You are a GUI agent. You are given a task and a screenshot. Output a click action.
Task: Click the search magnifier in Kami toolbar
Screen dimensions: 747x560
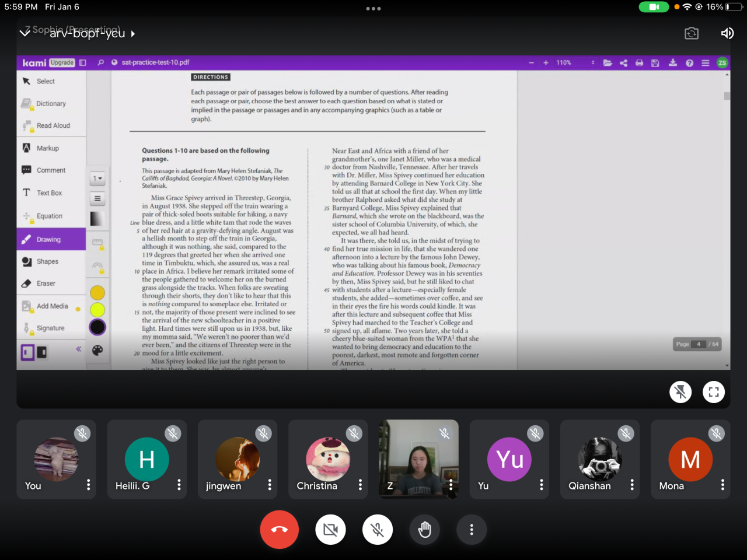pos(100,62)
